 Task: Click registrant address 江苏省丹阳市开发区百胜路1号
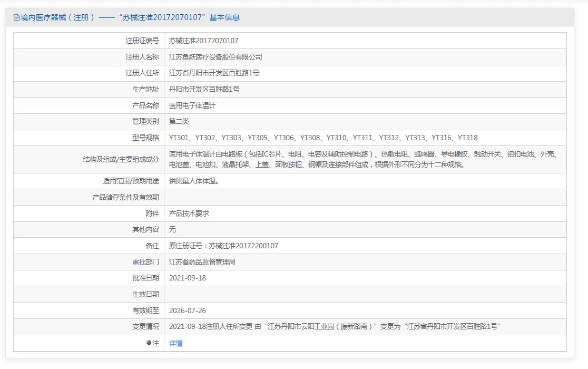[x=214, y=73]
